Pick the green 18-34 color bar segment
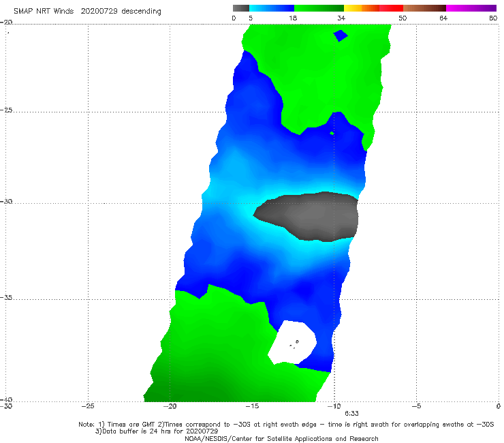 click(319, 8)
